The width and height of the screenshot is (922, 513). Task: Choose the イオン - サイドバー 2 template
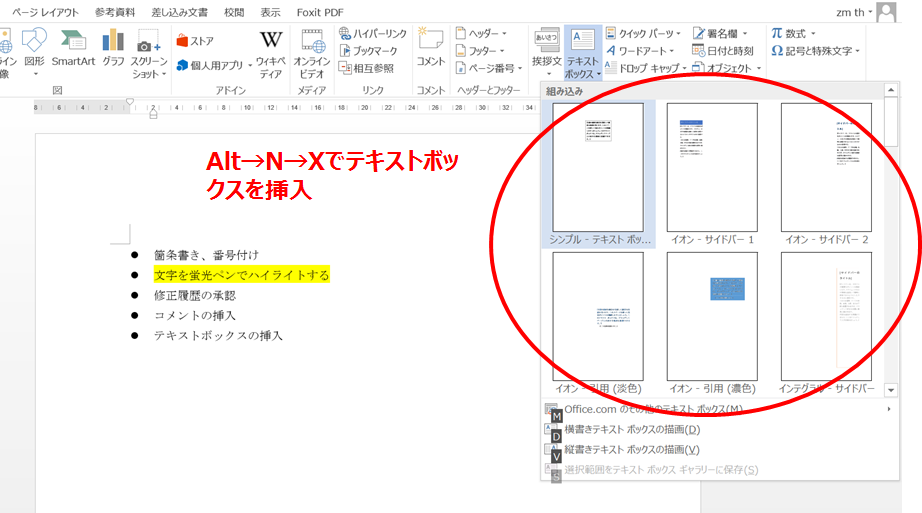826,174
